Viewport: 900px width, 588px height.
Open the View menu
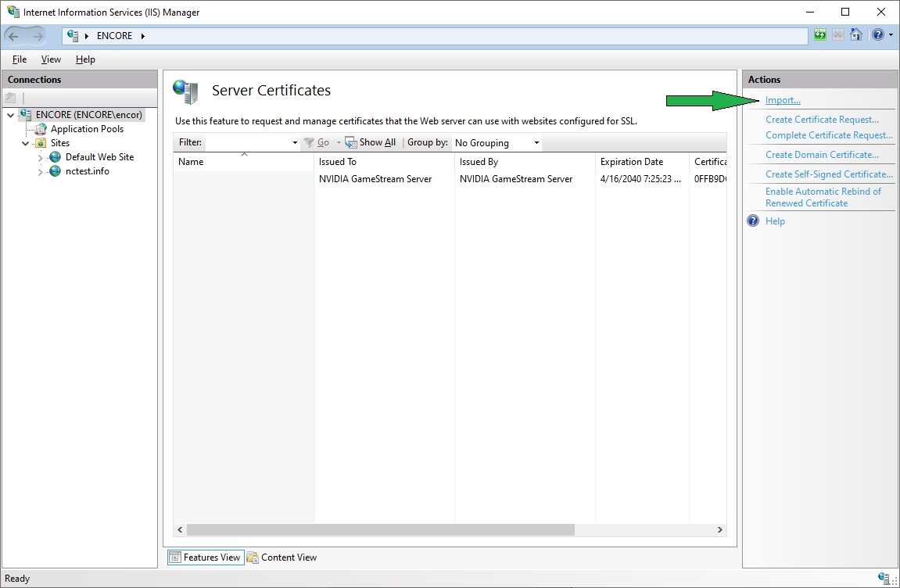click(x=51, y=59)
